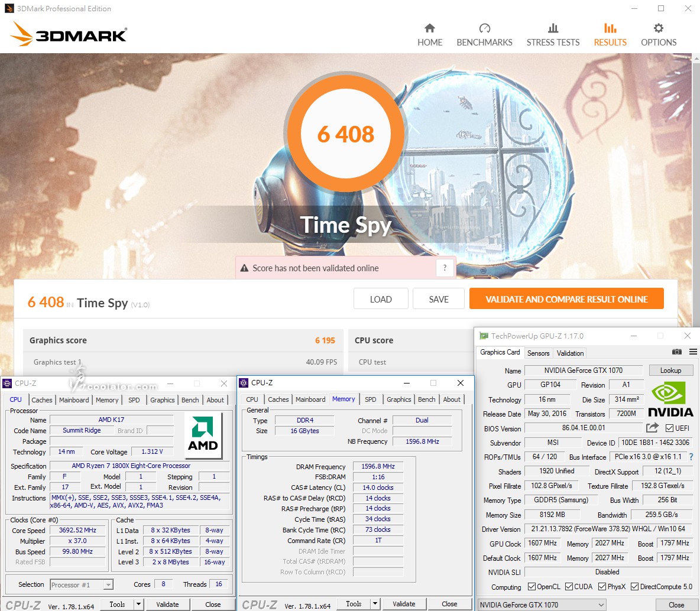The width and height of the screenshot is (700, 611).
Task: Switch to Caches tab in left CPU-Z
Action: coord(42,400)
